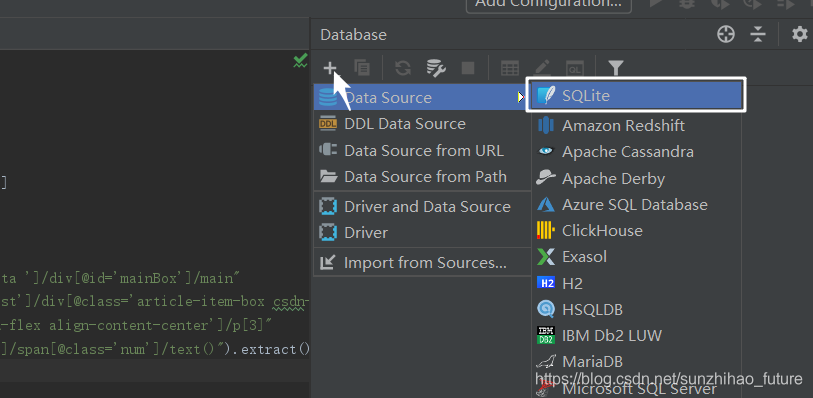813x398 pixels.
Task: Select IBM Db2 LUW data source
Action: pos(636,335)
